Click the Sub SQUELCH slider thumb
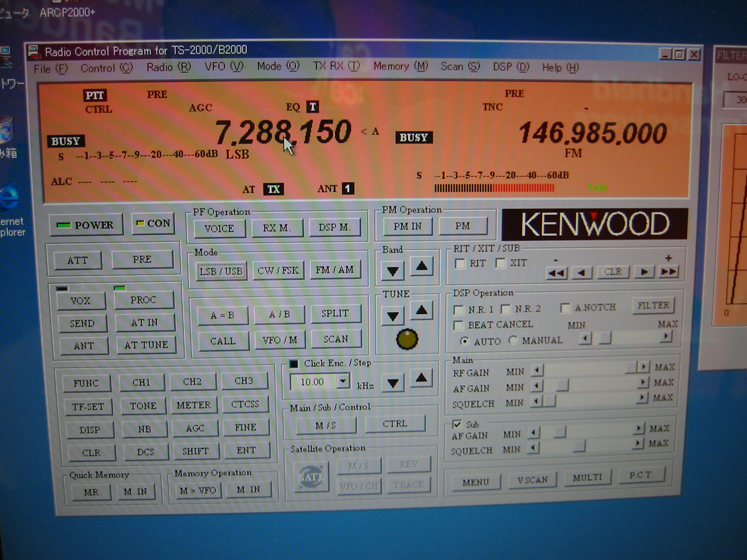The height and width of the screenshot is (560, 747). (x=579, y=447)
